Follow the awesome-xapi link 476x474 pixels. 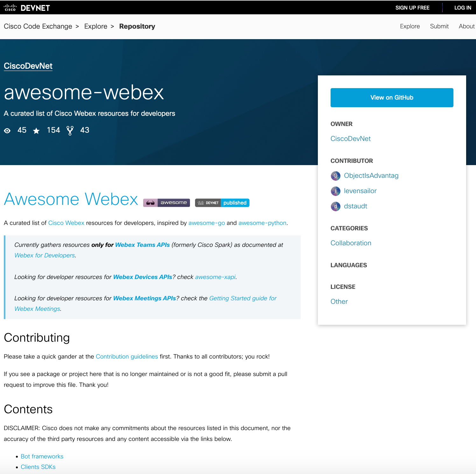coord(215,277)
